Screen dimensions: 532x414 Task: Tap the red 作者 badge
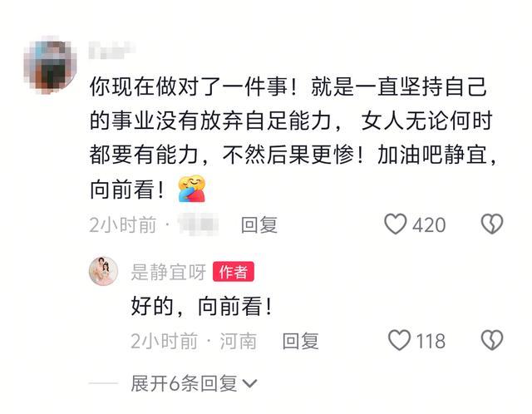coord(234,272)
